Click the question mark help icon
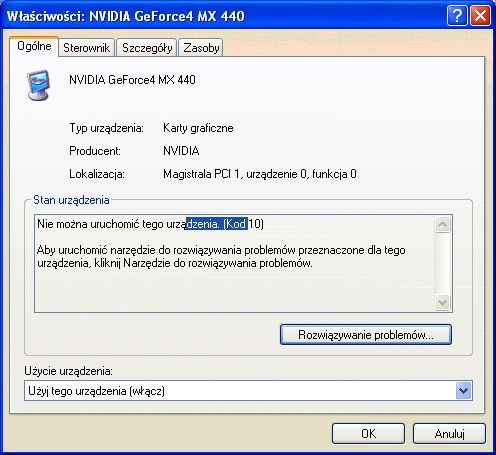 457,15
